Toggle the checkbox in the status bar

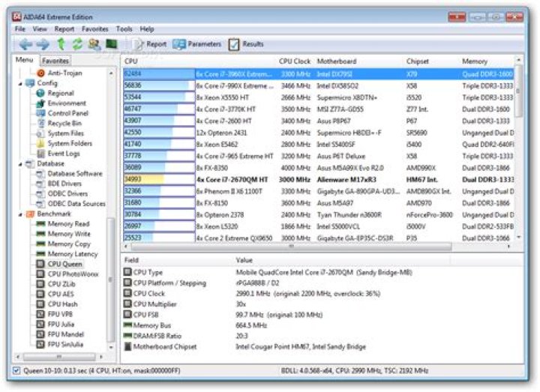16,370
